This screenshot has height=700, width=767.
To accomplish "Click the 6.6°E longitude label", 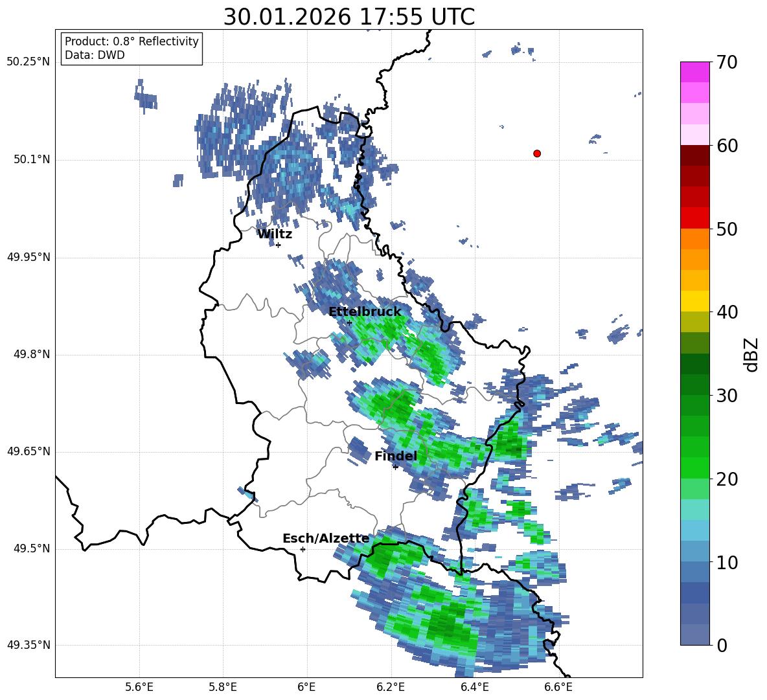I will (558, 687).
